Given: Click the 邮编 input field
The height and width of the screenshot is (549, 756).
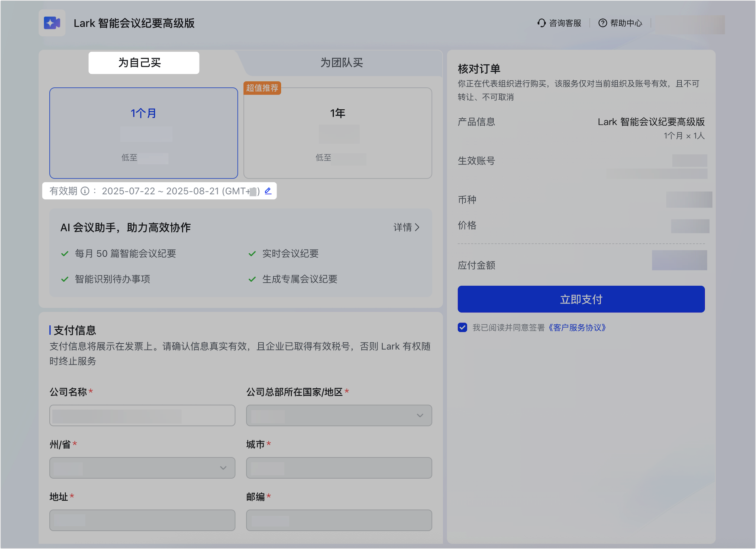Looking at the screenshot, I should tap(339, 520).
